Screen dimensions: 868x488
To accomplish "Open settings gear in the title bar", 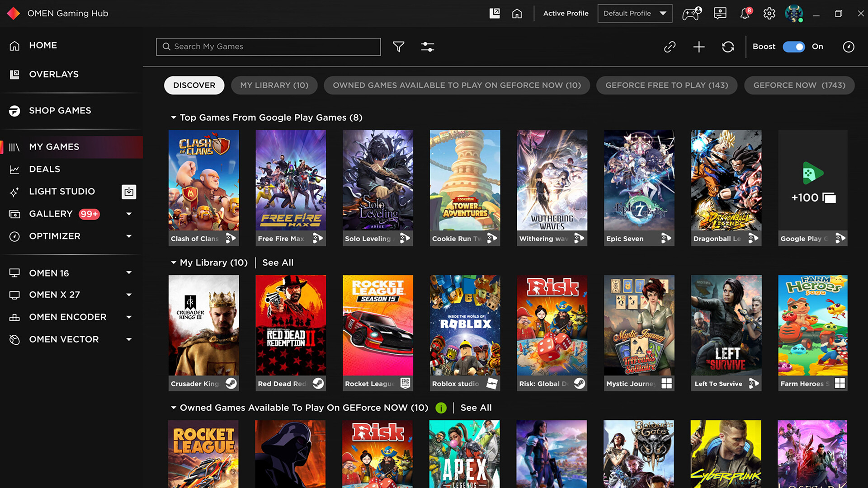I will 769,14.
